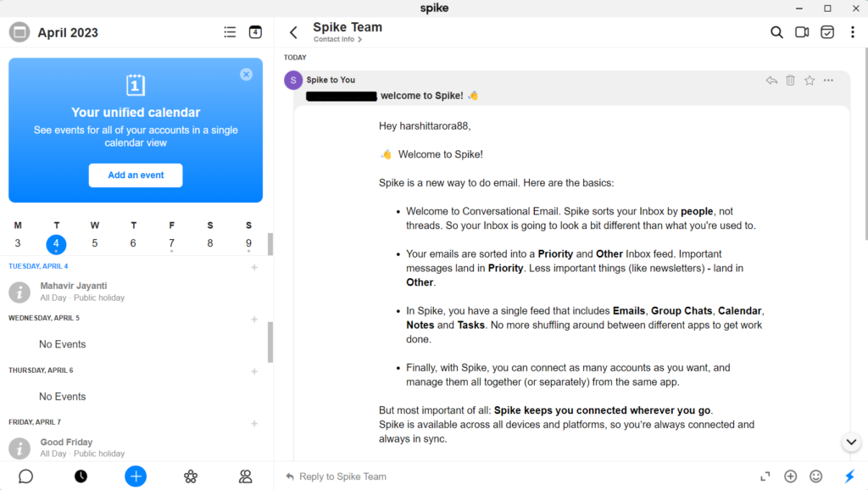Open the conversation more options menu
868x490 pixels.
coord(853,32)
